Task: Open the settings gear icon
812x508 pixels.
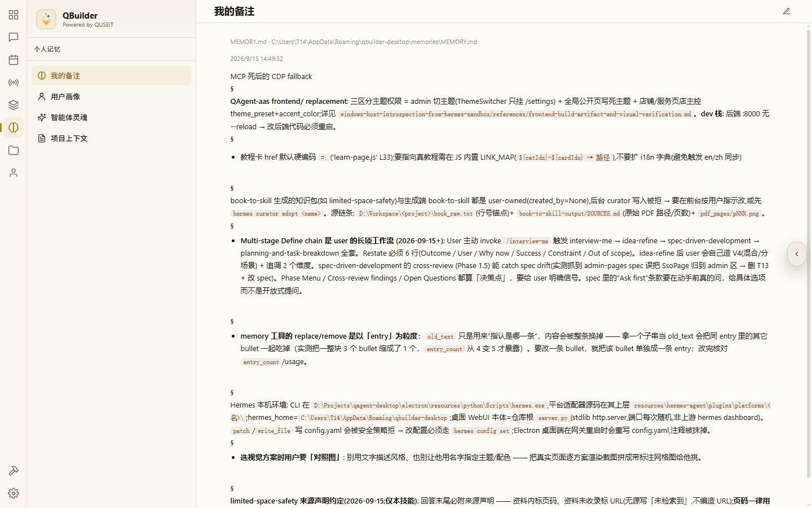Action: (14, 493)
